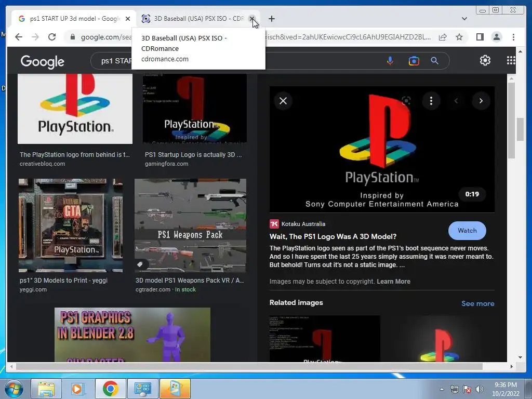The height and width of the screenshot is (399, 532).
Task: Click '3D model PS1 Weapons Pack VR' caption
Action: click(x=190, y=281)
